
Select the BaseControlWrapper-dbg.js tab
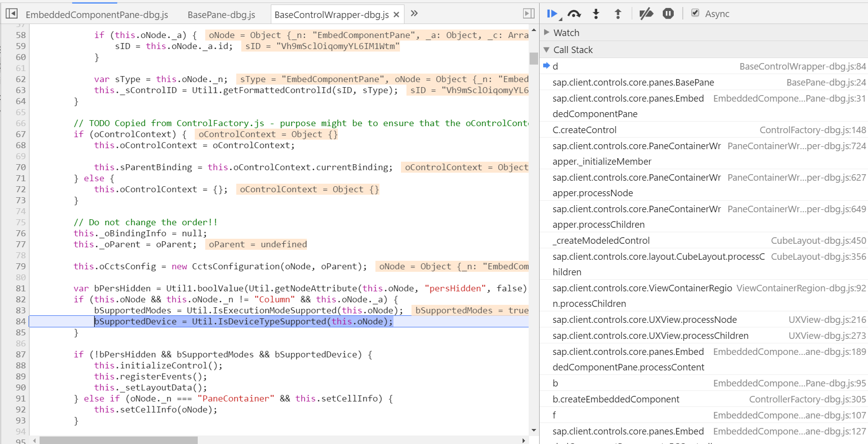(331, 15)
